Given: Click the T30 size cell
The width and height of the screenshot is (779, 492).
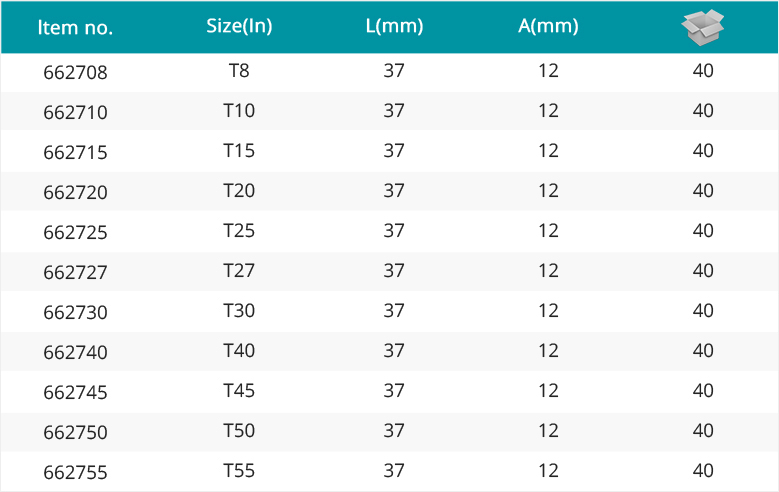Looking at the screenshot, I should [239, 311].
